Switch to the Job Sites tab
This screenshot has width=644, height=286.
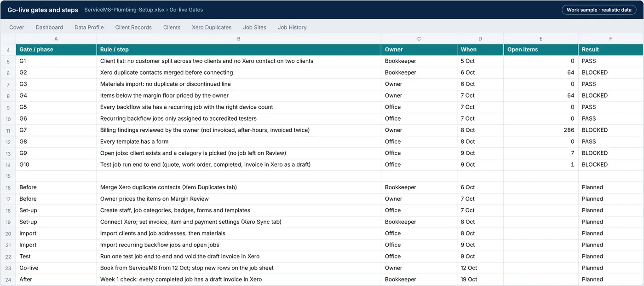click(254, 27)
